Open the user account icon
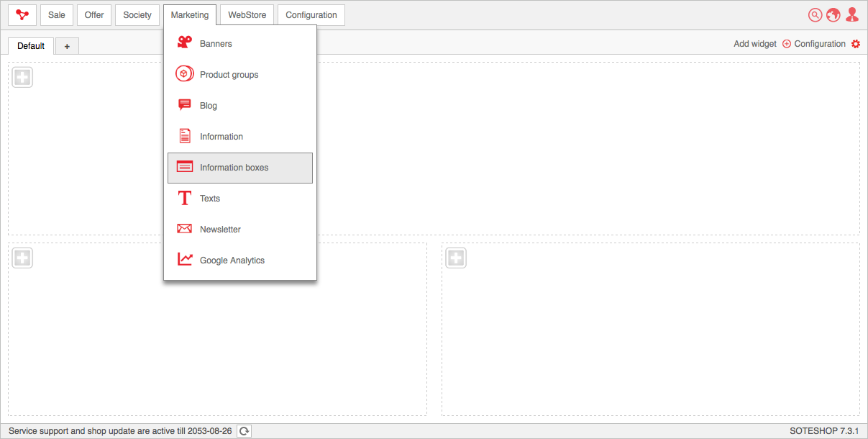 coord(852,15)
